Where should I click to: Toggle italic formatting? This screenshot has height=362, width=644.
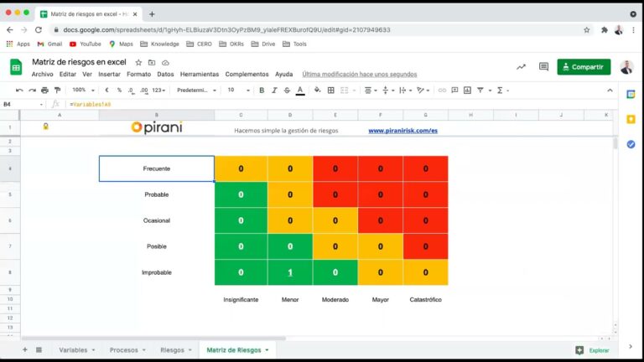pyautogui.click(x=274, y=90)
